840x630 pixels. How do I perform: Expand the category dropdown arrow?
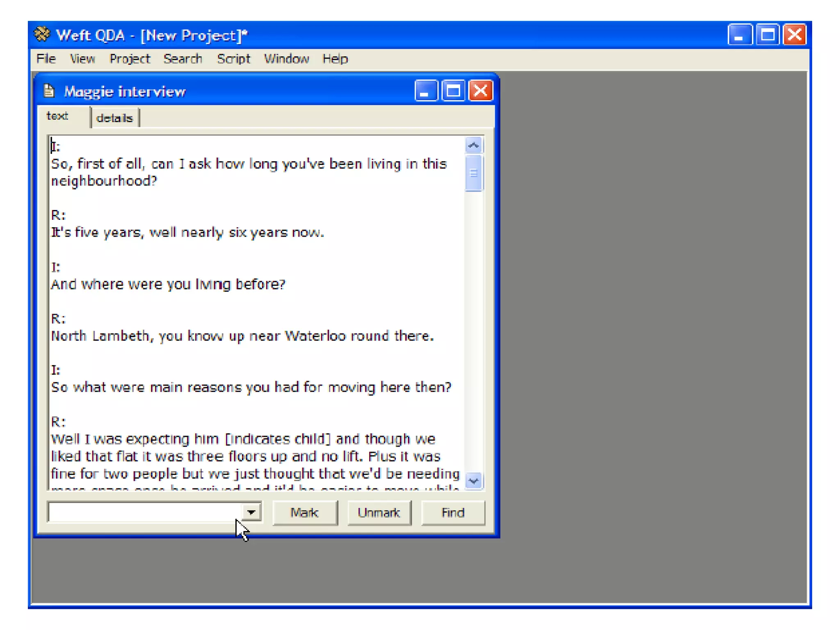tap(251, 512)
